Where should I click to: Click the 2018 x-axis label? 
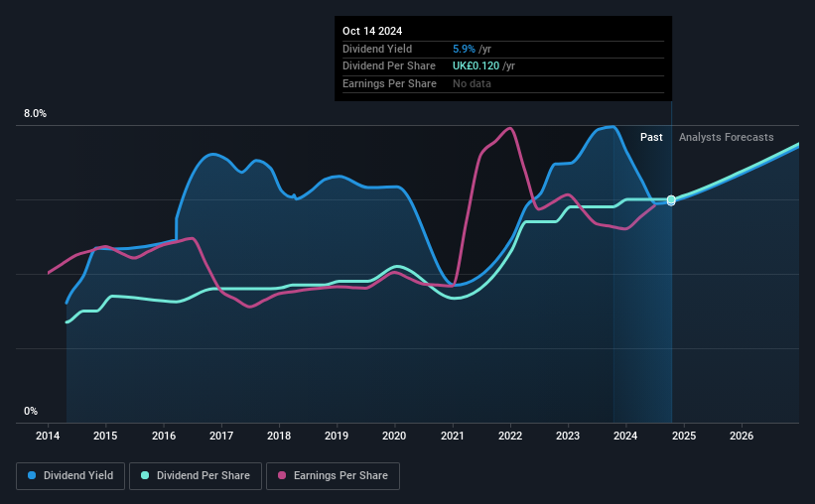(x=279, y=436)
